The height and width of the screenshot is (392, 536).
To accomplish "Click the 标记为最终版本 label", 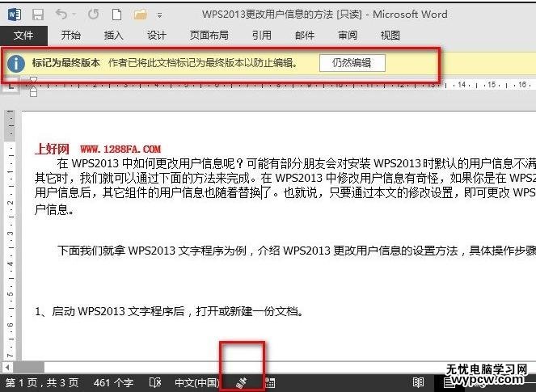I will (66, 63).
